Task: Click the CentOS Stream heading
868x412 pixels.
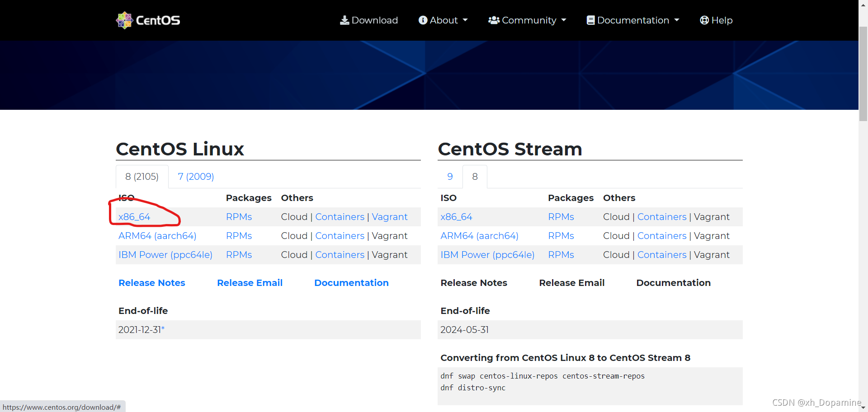Action: pos(510,149)
